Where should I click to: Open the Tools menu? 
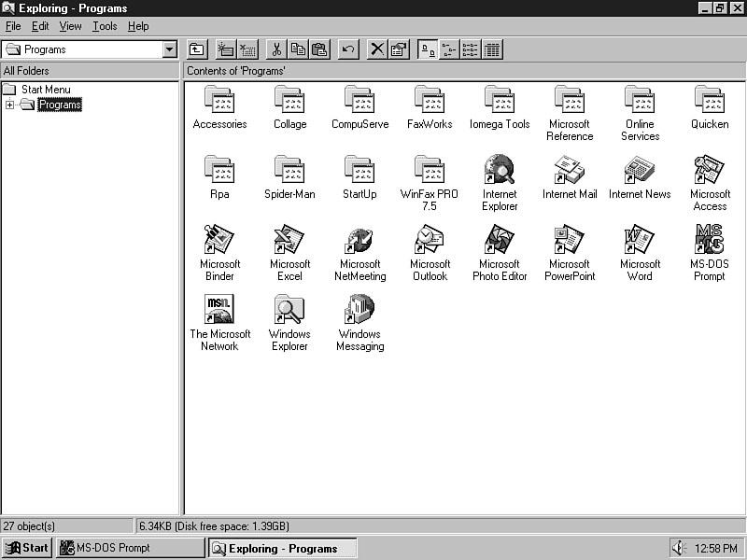pos(105,26)
